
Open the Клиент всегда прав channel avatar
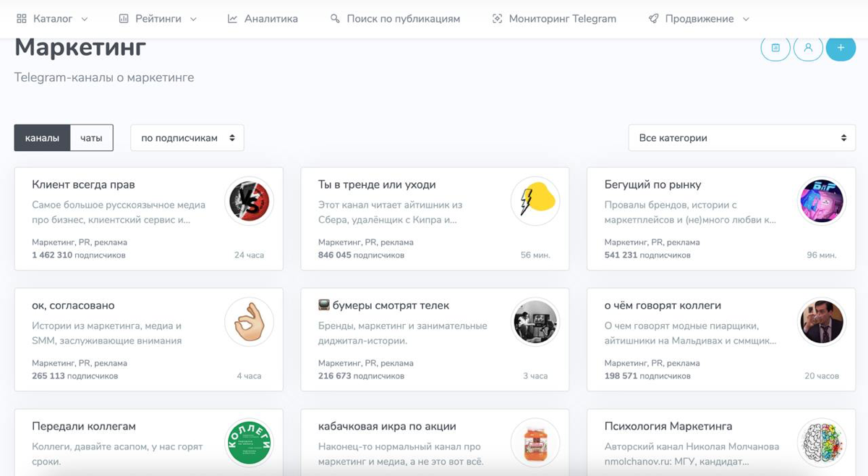coord(250,201)
